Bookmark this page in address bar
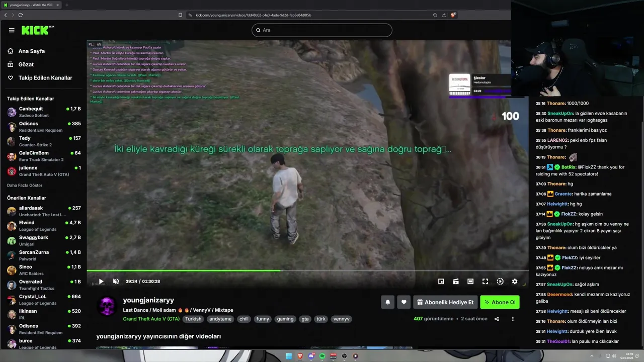This screenshot has width=644, height=362. point(180,15)
